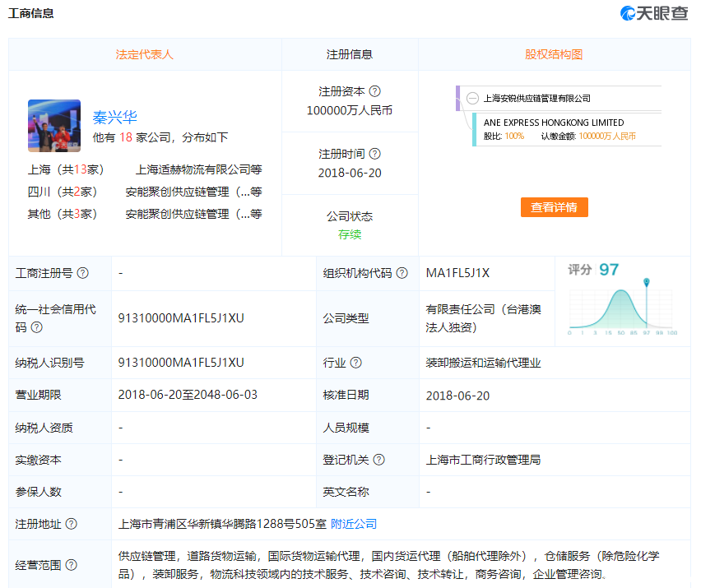This screenshot has width=701, height=588.
Task: Collapse 上海安锐供应链管理有限公司 node
Action: tap(472, 99)
